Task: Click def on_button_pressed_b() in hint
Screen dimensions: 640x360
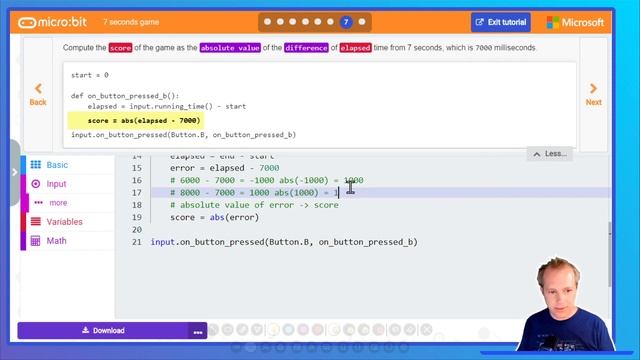Action: tap(125, 96)
